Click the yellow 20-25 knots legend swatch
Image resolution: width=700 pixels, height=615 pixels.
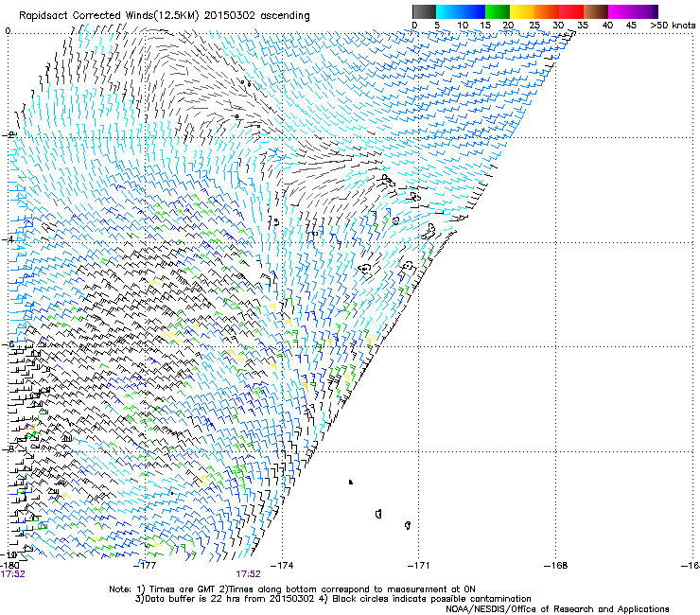(522, 11)
